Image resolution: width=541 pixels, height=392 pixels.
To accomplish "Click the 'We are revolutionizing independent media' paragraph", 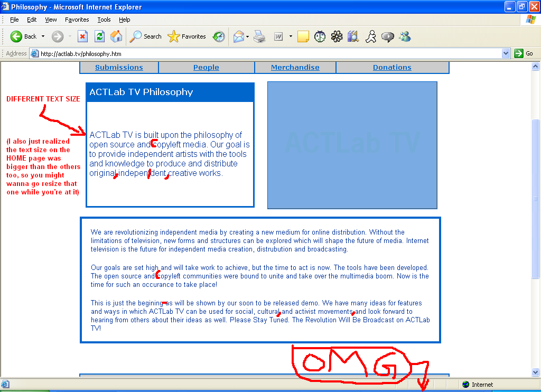I will point(260,240).
